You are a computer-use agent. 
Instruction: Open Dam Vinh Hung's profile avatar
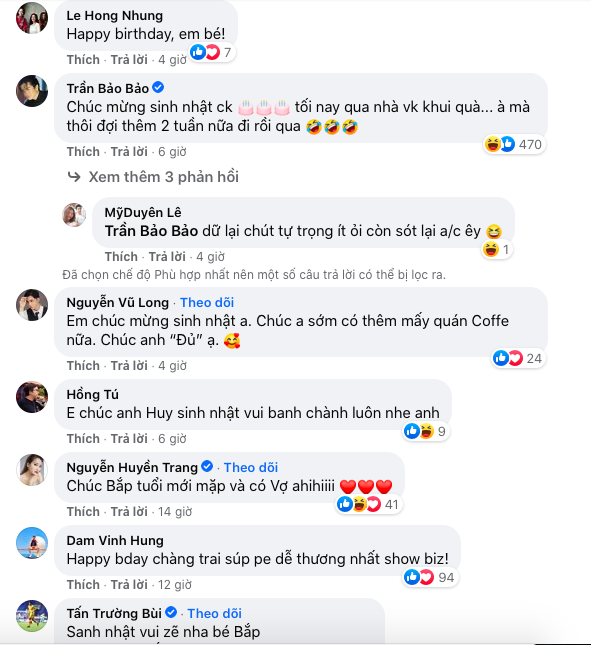32,543
